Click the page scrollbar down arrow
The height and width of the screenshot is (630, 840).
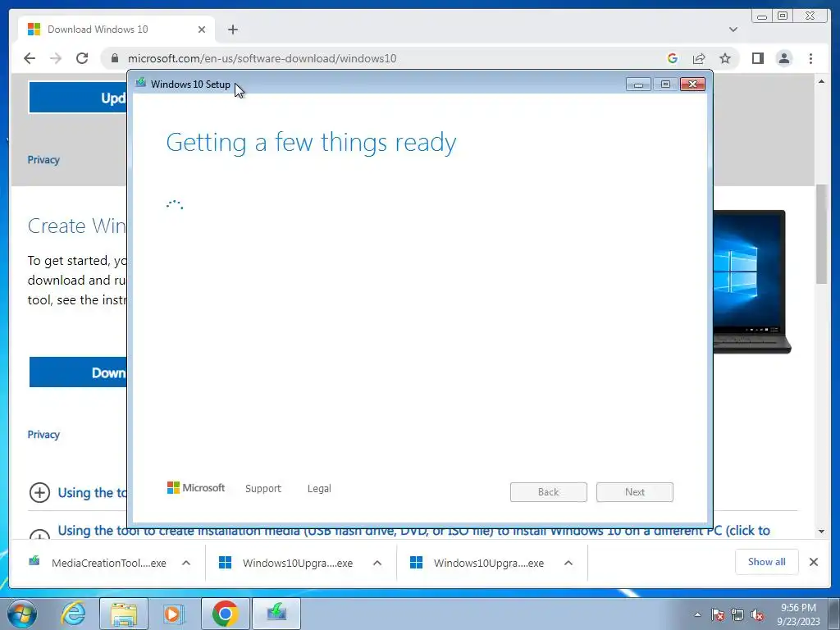(821, 532)
